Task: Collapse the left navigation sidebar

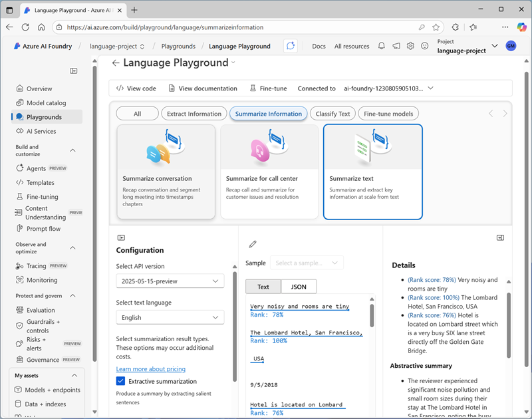Action: 74,71
